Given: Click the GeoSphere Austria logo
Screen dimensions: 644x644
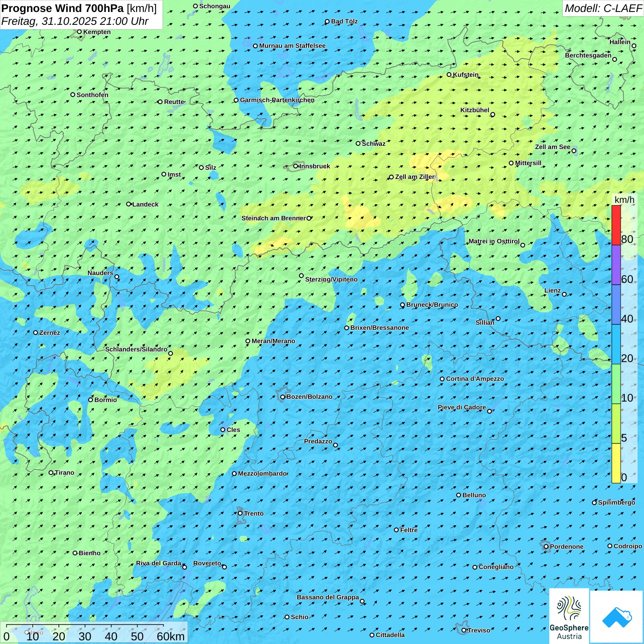Looking at the screenshot, I should tap(569, 616).
